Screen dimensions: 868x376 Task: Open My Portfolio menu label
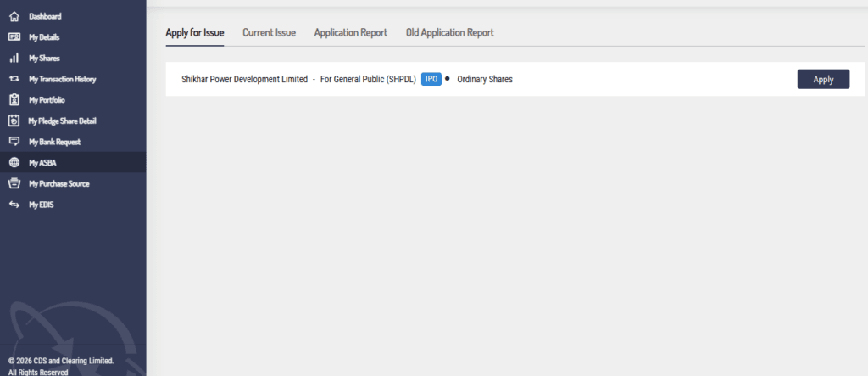[47, 100]
